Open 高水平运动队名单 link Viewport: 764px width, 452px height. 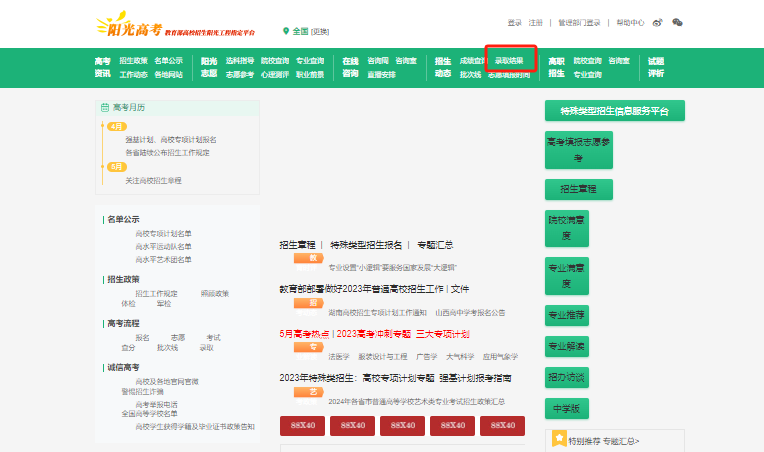(163, 246)
